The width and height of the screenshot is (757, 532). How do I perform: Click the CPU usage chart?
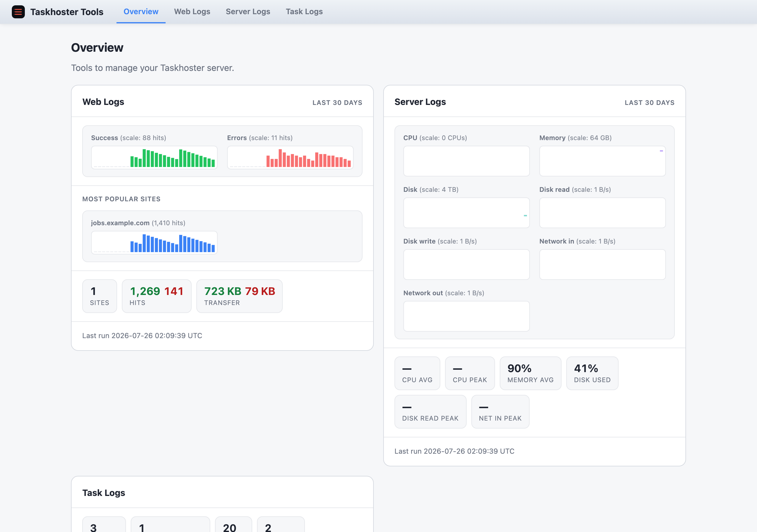[467, 161]
